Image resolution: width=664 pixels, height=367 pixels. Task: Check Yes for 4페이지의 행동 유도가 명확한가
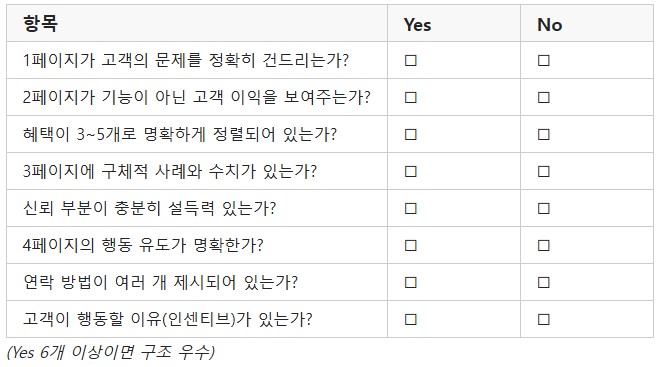(410, 246)
